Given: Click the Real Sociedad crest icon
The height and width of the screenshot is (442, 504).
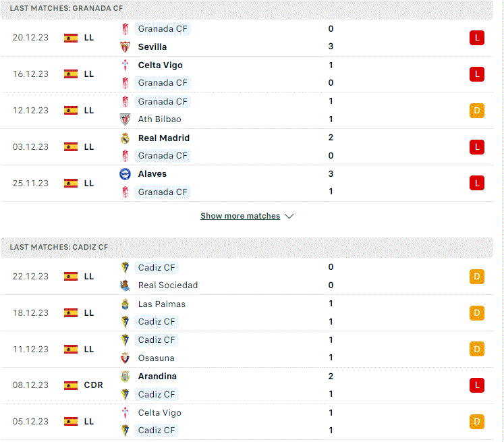Looking at the screenshot, I should (125, 285).
